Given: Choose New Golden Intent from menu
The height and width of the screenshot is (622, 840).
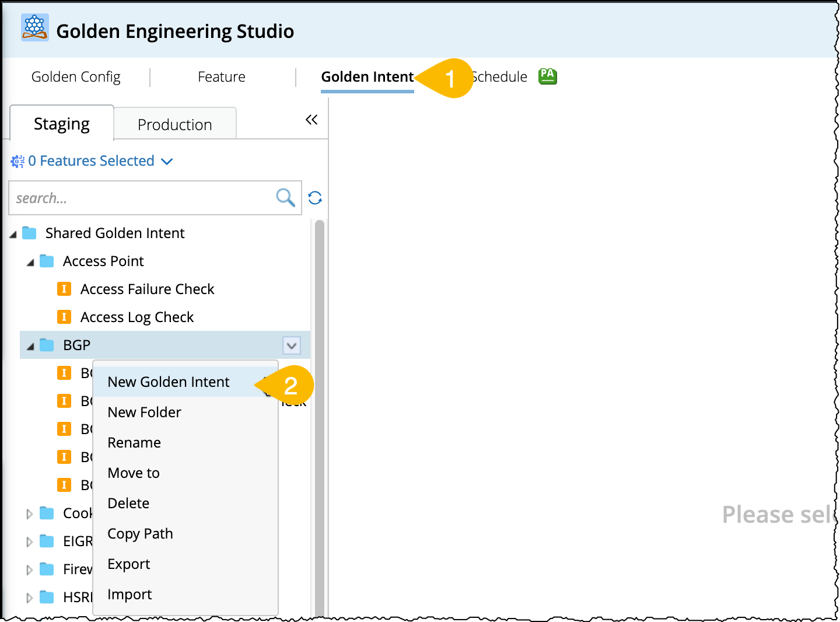Looking at the screenshot, I should [x=169, y=382].
